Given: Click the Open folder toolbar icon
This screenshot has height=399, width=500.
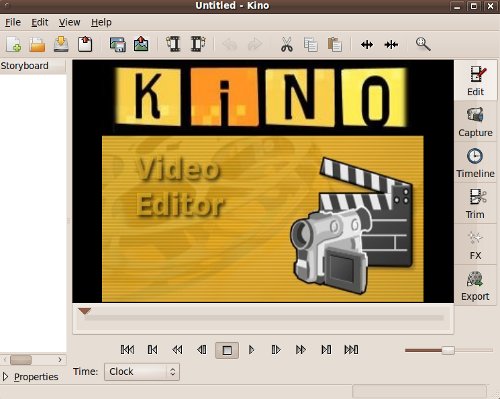Looking at the screenshot, I should click(x=37, y=44).
